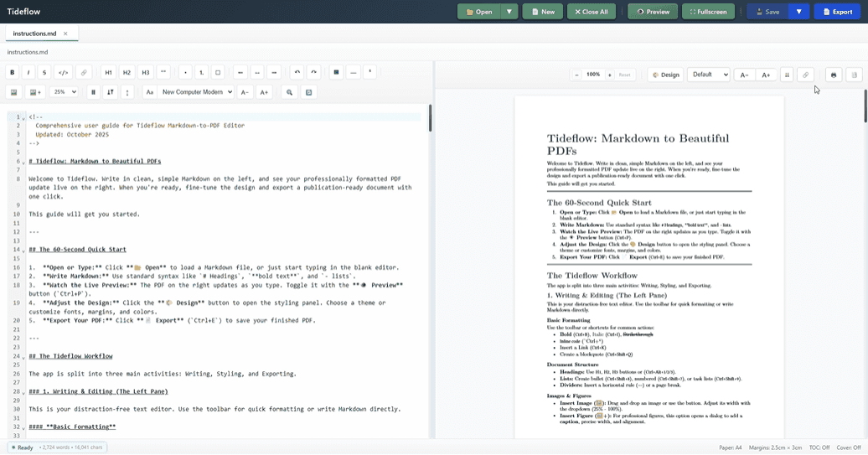Apply H3 heading
Viewport: 868px width, 455px height.
[146, 73]
